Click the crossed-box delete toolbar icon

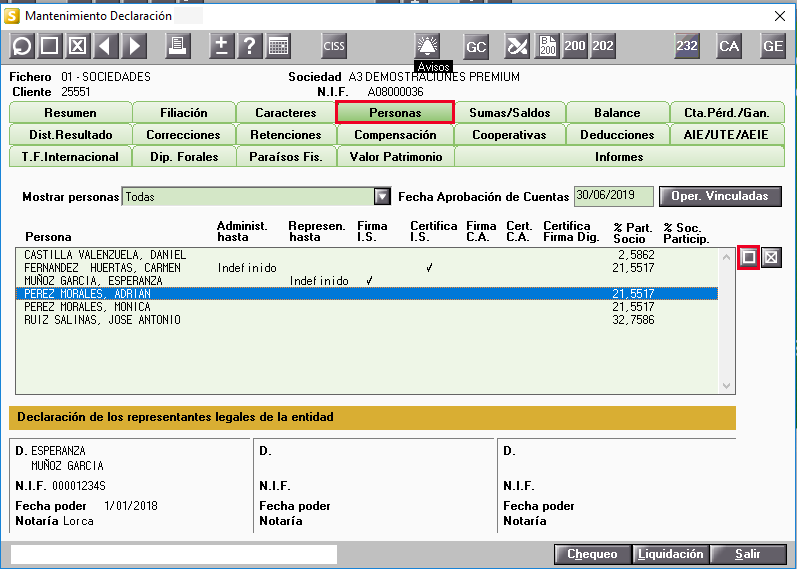click(77, 46)
